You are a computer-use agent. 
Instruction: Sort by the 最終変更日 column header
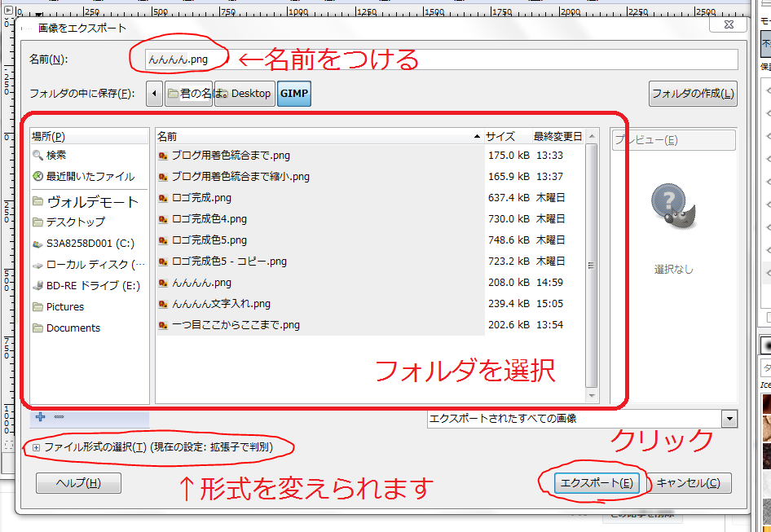[x=558, y=137]
